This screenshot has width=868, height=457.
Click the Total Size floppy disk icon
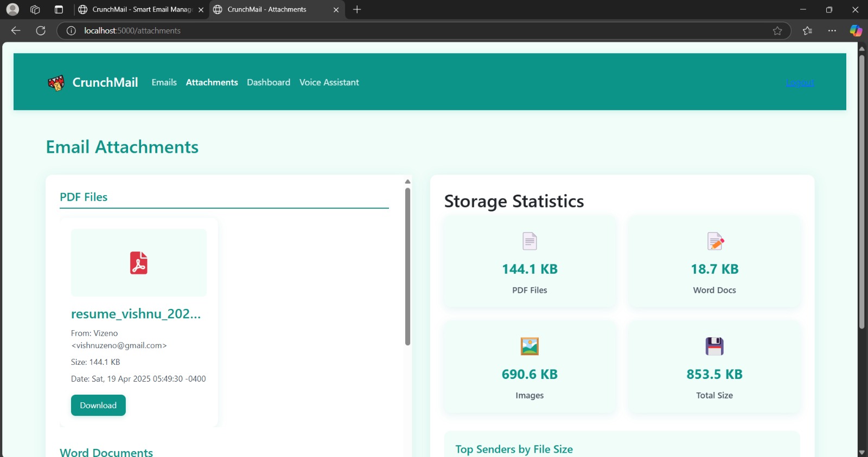pos(714,346)
